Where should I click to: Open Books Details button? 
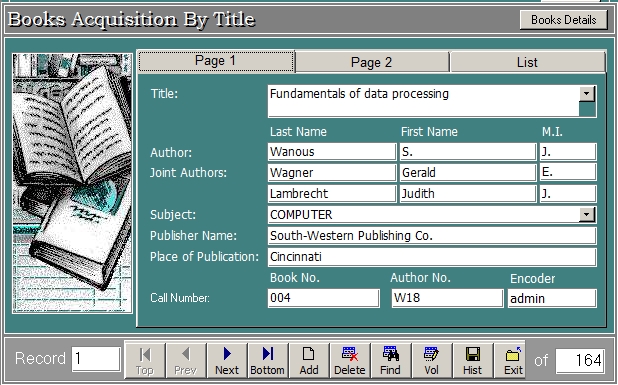pos(564,20)
